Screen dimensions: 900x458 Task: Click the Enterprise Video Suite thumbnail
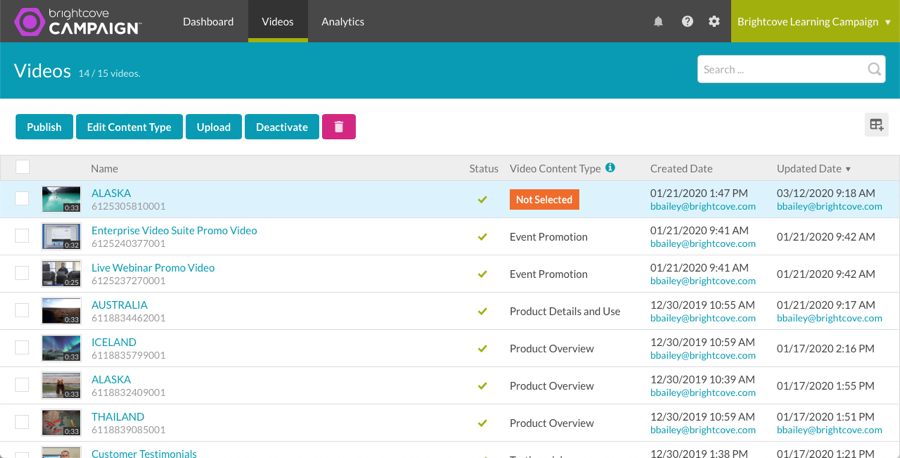[61, 236]
